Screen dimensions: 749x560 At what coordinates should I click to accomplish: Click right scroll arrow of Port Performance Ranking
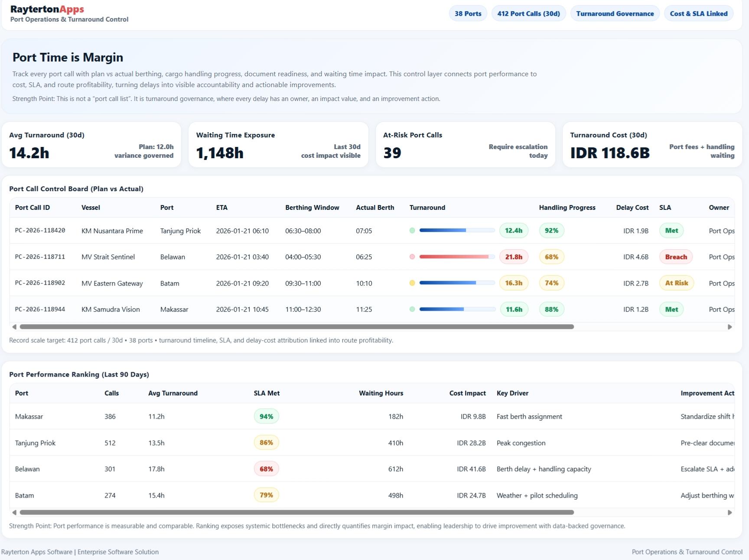tap(729, 512)
